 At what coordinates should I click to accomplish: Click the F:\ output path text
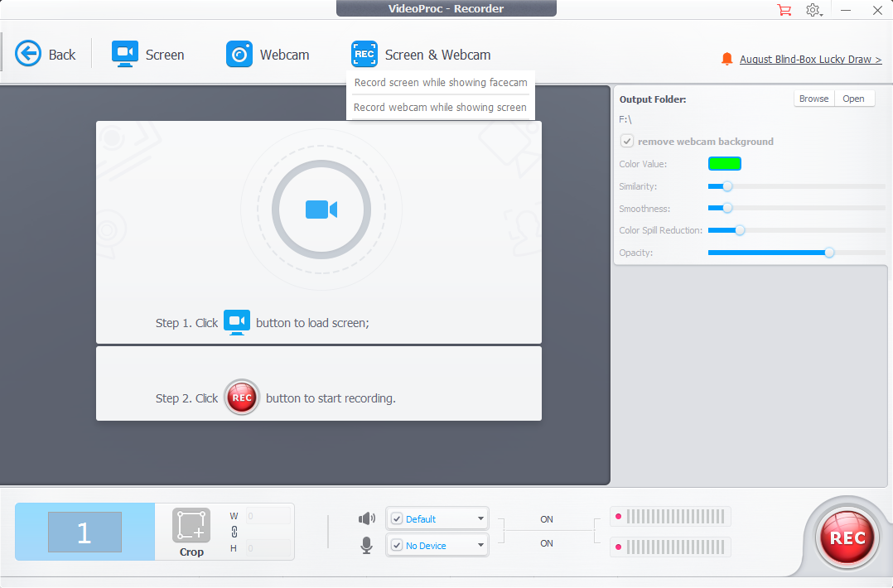pos(625,119)
